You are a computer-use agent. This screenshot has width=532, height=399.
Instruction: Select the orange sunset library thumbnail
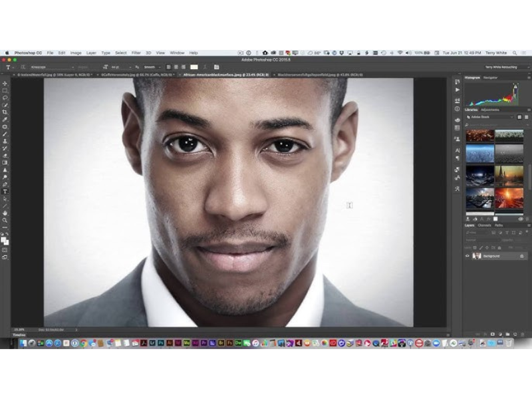(509, 198)
